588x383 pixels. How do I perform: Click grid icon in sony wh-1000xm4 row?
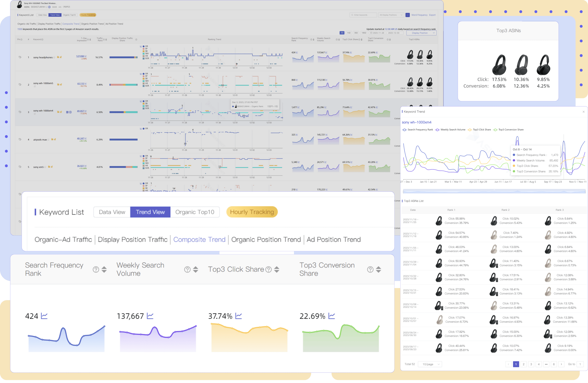(x=67, y=112)
